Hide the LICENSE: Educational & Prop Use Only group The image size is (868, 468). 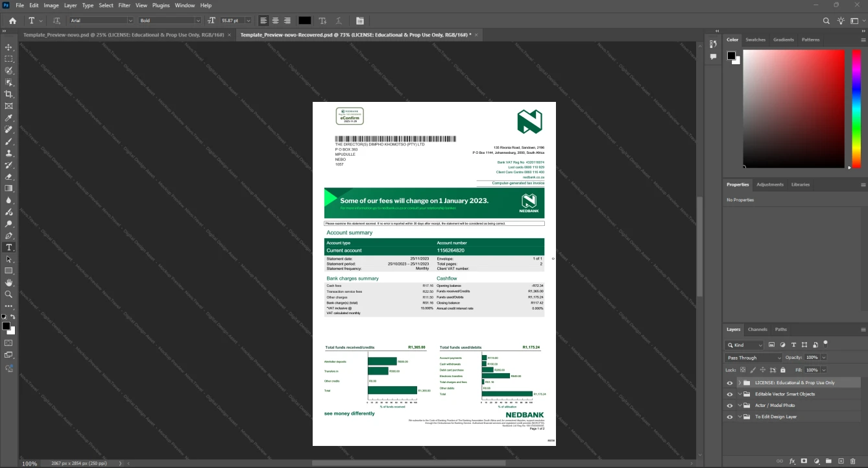coord(730,383)
